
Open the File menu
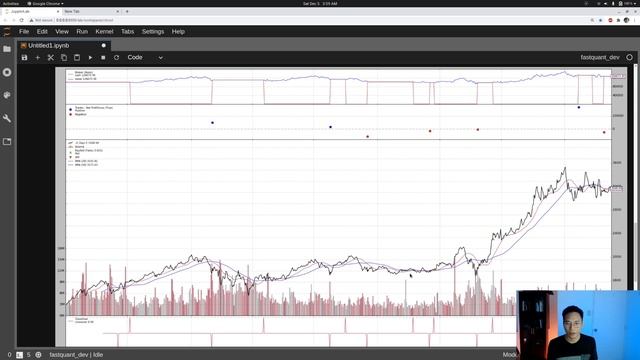[x=24, y=31]
